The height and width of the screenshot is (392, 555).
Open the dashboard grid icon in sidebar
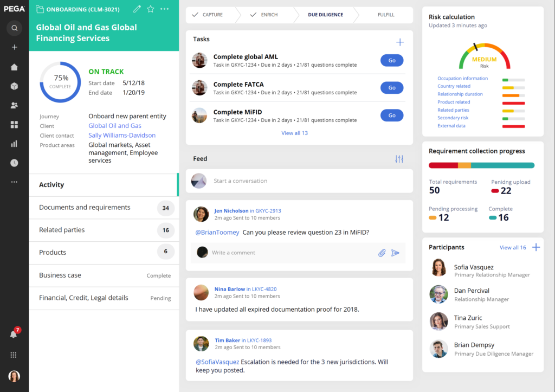point(14,124)
